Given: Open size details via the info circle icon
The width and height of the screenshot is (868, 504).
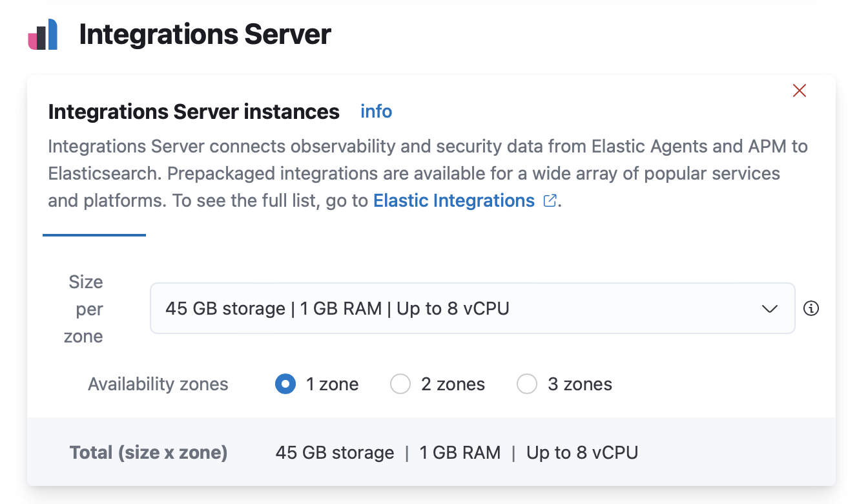Looking at the screenshot, I should pyautogui.click(x=812, y=308).
